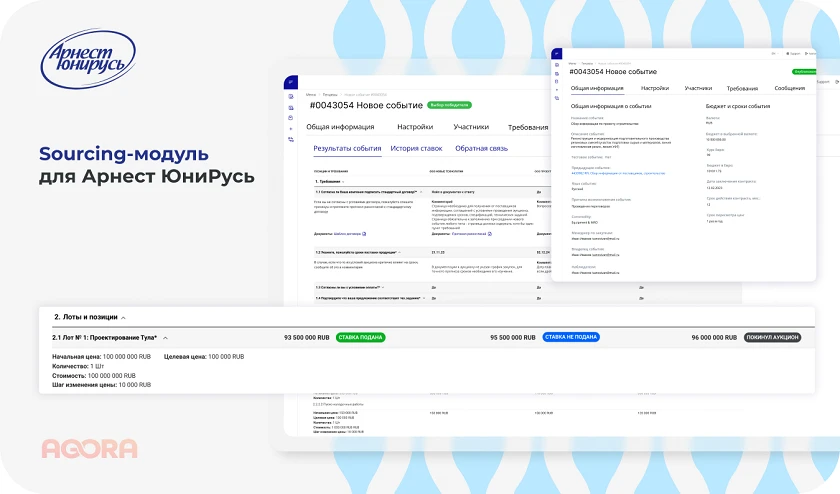Open Требования tab in results window
840x494 pixels.
[528, 127]
